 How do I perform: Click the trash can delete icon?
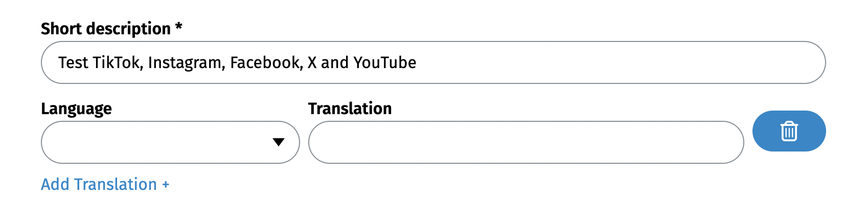[789, 132]
